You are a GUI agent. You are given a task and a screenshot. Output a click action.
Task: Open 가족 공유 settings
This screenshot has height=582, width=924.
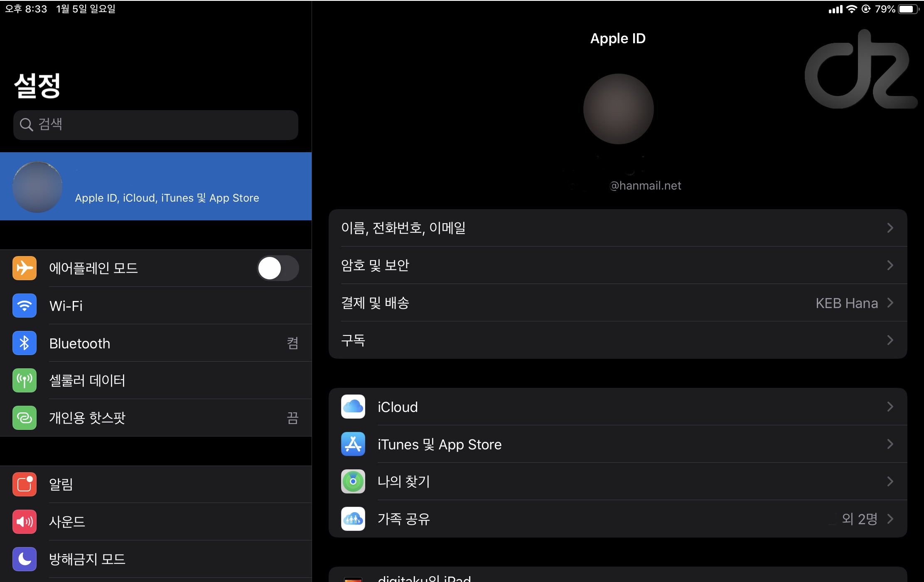click(x=618, y=519)
